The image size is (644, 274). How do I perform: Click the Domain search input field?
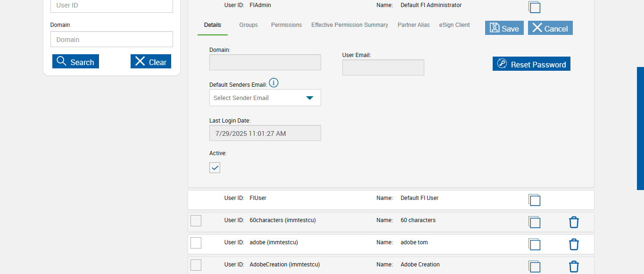(112, 40)
